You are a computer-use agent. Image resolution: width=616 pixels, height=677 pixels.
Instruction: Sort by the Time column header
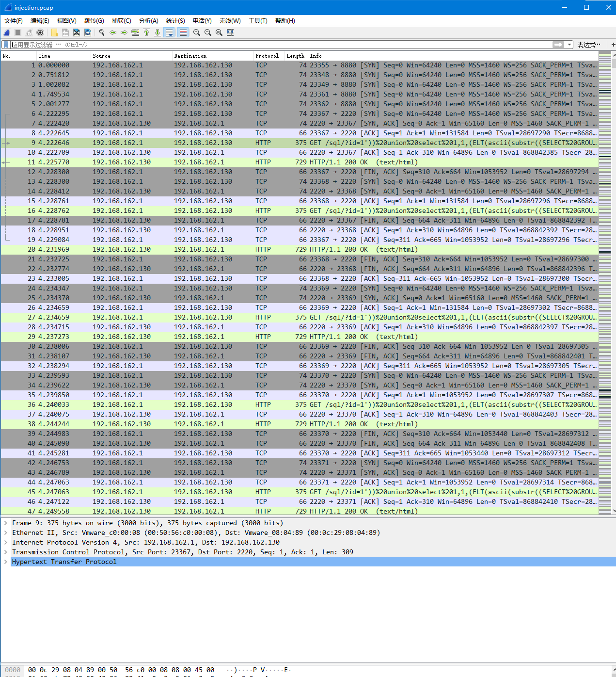[64, 56]
